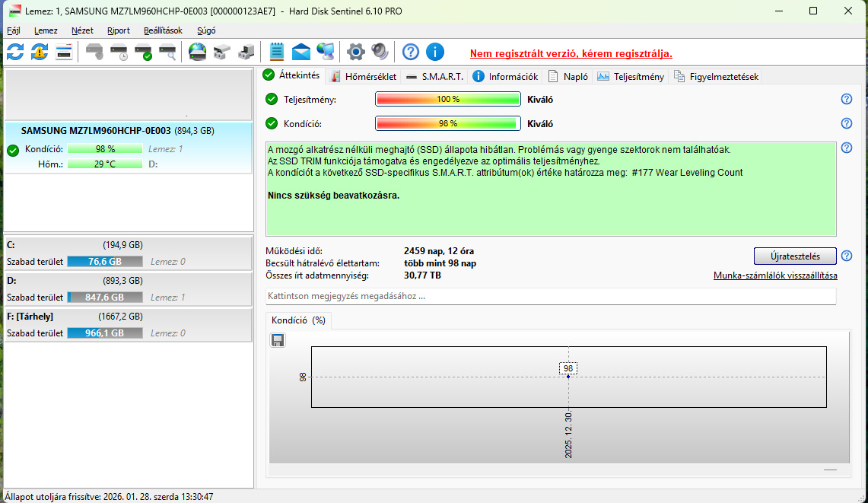Click the two linked drives toolbar icon

[222, 52]
